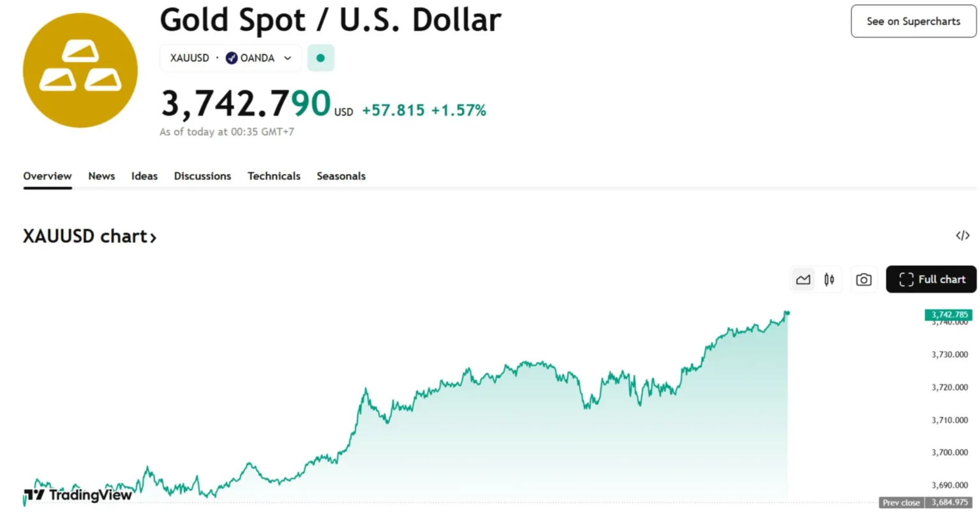The image size is (980, 514).
Task: Select the Overview tab
Action: pyautogui.click(x=47, y=176)
